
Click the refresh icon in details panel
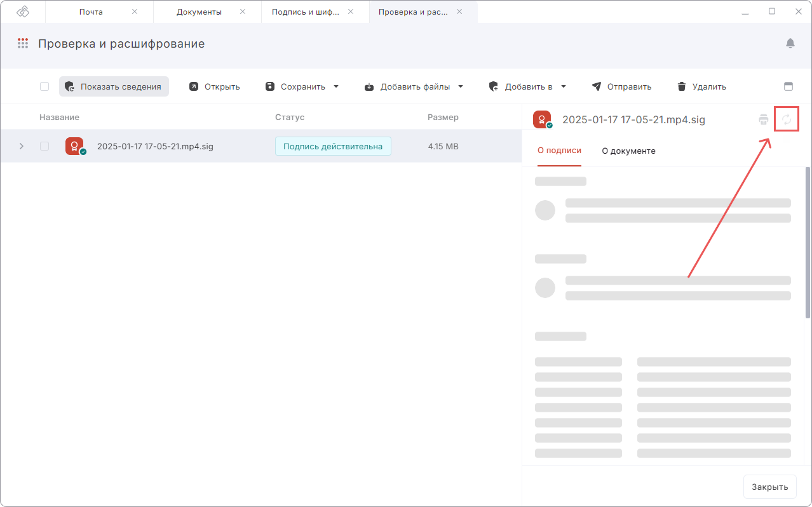787,119
